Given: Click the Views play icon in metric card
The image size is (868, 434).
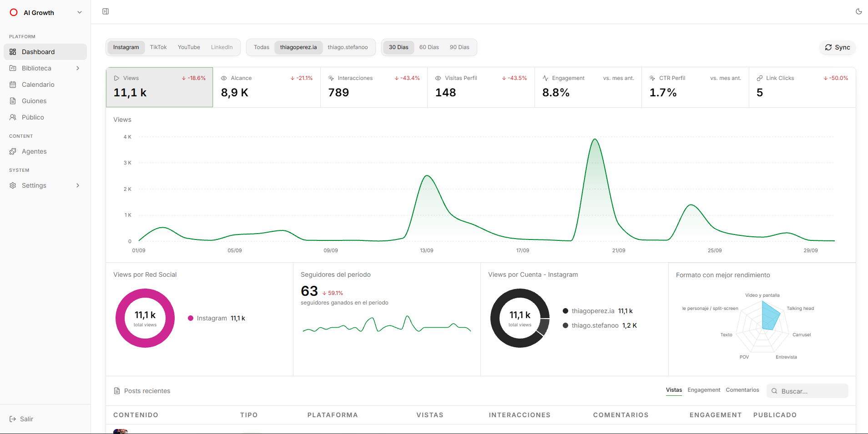Looking at the screenshot, I should pyautogui.click(x=116, y=78).
